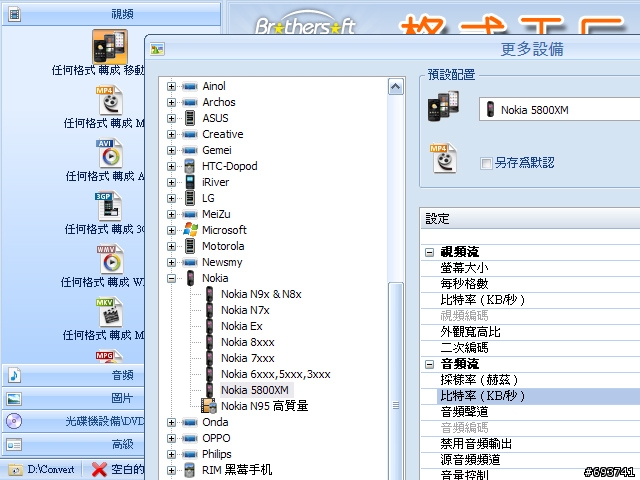Screen dimensions: 640x480
Task: Click the picture category icon
Action: pyautogui.click(x=14, y=398)
